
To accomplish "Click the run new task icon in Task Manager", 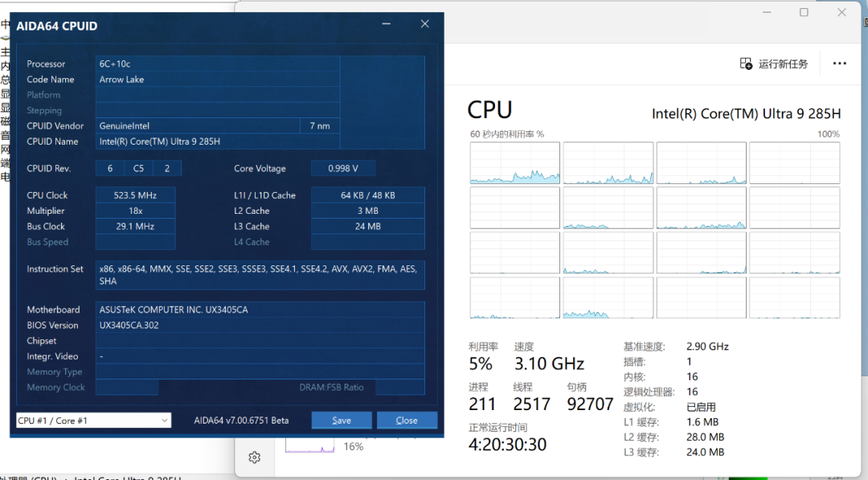I will [746, 64].
